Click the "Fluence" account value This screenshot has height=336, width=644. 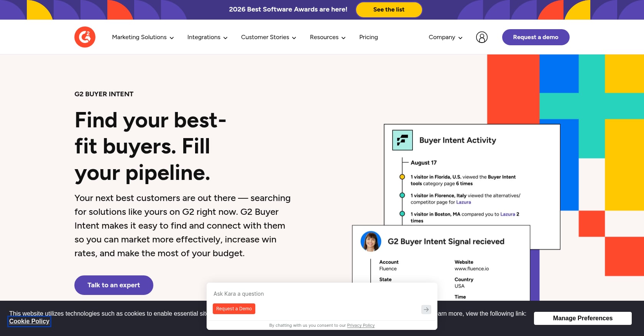click(388, 268)
